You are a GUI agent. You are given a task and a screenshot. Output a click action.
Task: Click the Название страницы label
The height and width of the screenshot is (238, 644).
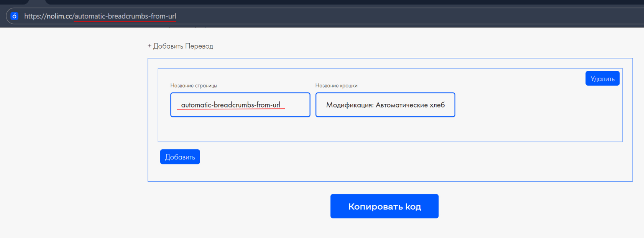[194, 86]
